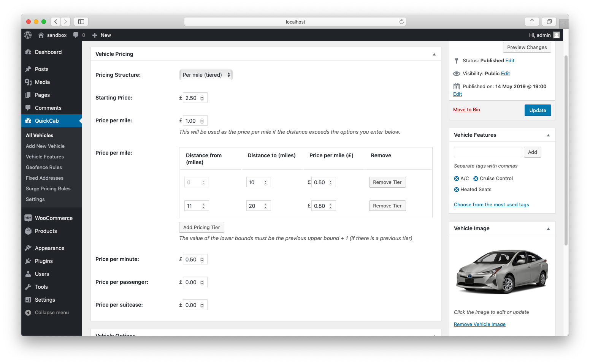This screenshot has height=364, width=590.
Task: Click the vehicle features tag input
Action: [488, 152]
